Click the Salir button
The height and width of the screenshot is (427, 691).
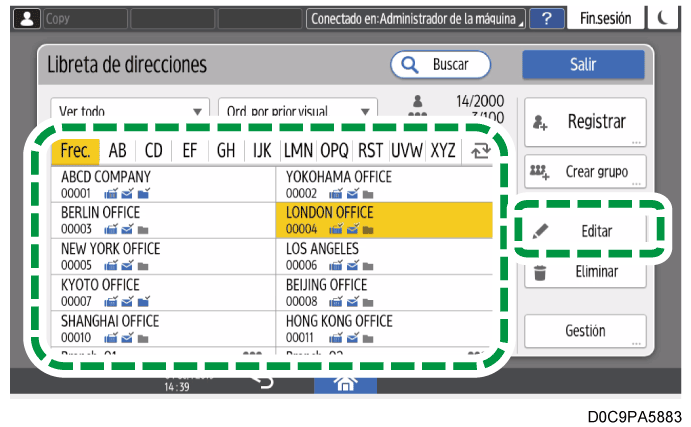coord(583,65)
